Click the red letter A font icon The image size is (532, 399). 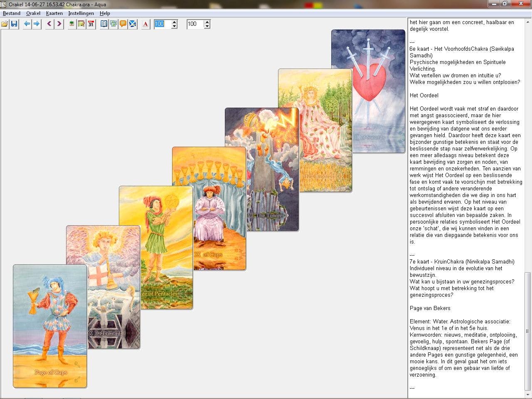pyautogui.click(x=145, y=24)
